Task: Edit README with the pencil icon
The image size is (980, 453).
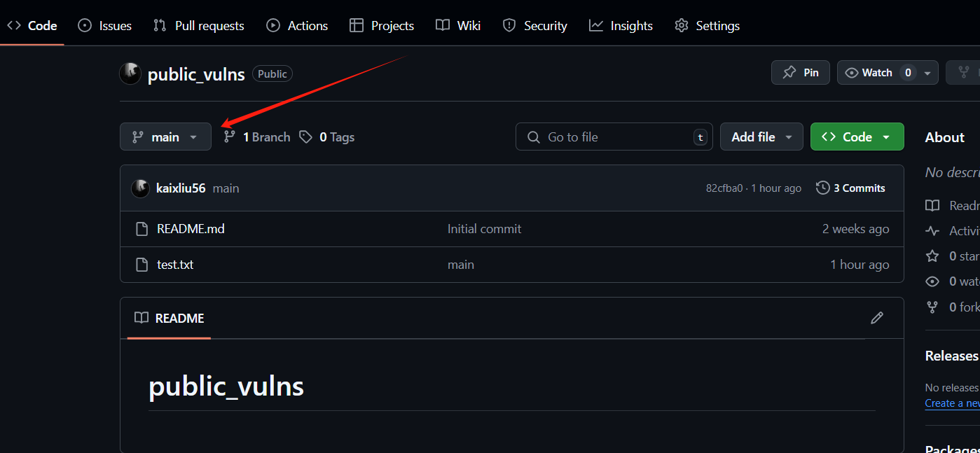Action: tap(877, 318)
